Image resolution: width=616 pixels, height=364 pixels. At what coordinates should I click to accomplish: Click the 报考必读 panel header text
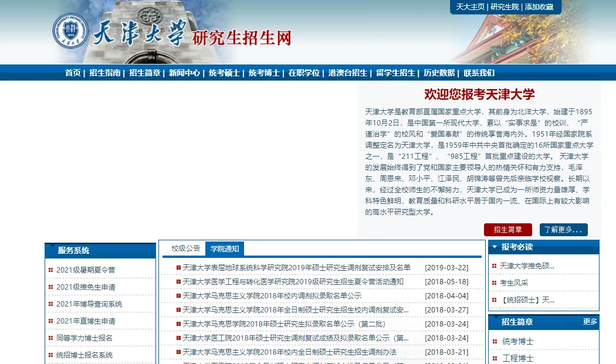(517, 247)
